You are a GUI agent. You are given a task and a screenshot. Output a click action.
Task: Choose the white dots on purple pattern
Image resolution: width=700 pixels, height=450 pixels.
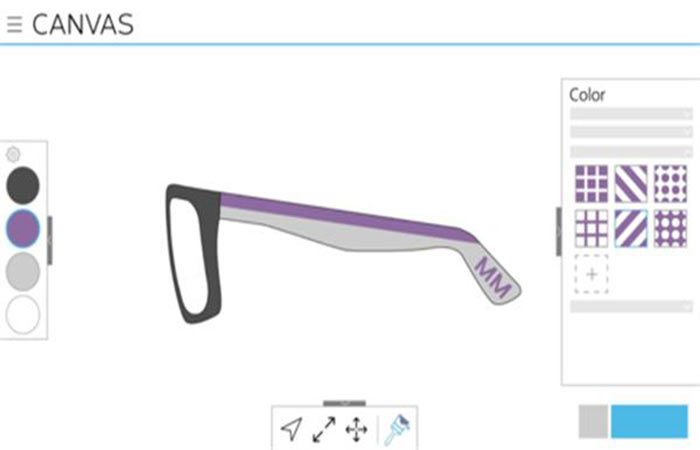coord(670,229)
